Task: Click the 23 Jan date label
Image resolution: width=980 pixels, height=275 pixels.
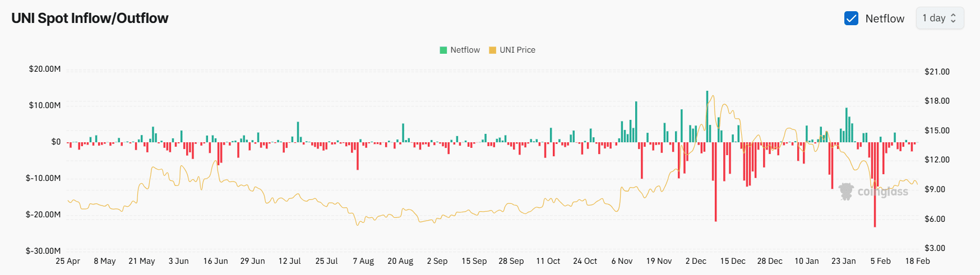Action: (x=844, y=261)
